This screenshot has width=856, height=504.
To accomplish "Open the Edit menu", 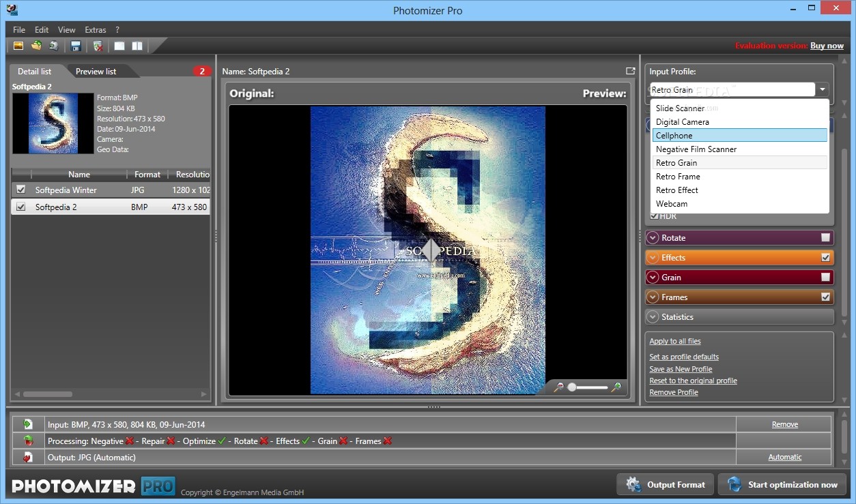I will (x=42, y=30).
